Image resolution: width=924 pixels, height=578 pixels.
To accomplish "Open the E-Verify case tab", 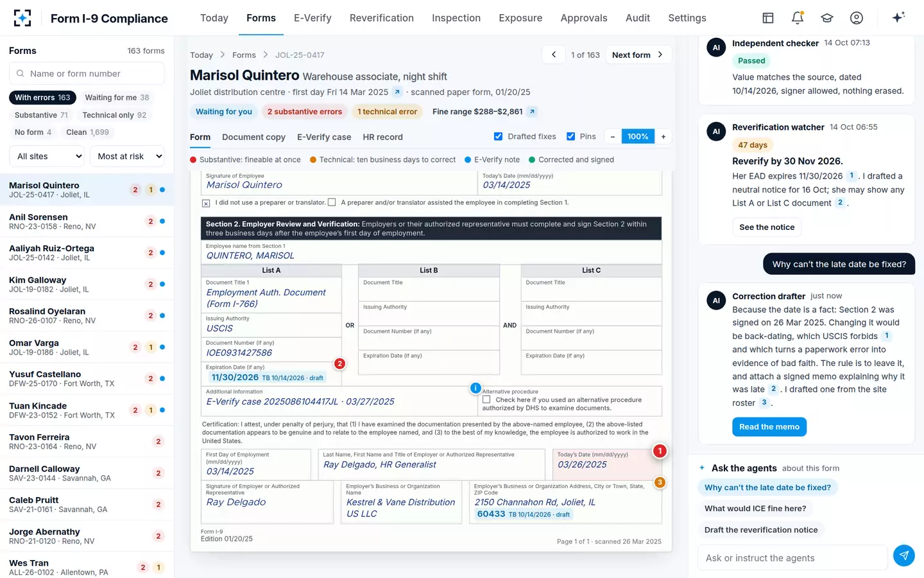I will pyautogui.click(x=324, y=137).
